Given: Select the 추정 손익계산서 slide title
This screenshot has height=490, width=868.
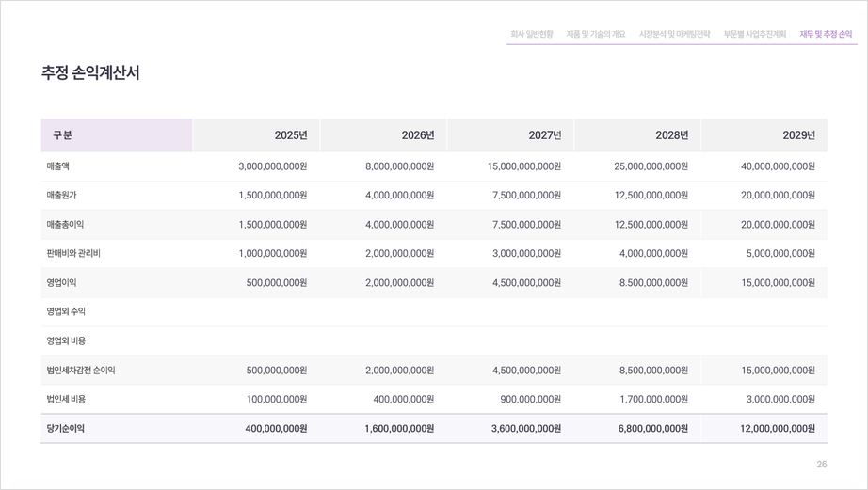Looking at the screenshot, I should 90,73.
